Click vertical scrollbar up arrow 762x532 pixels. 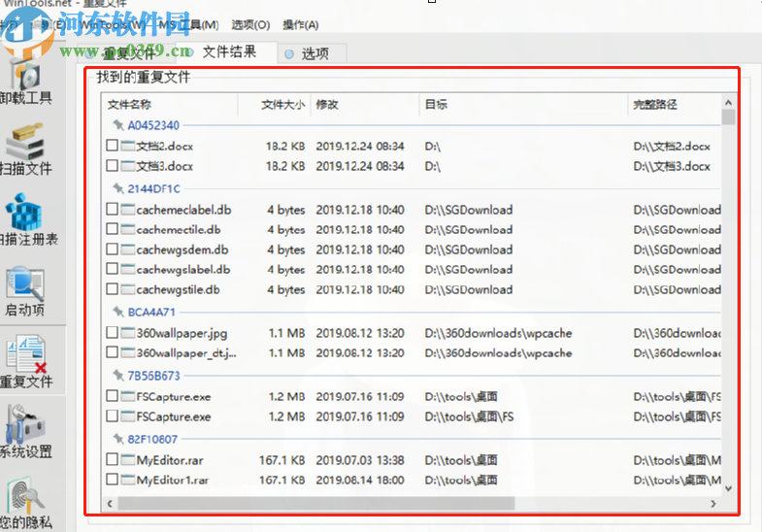click(x=728, y=103)
